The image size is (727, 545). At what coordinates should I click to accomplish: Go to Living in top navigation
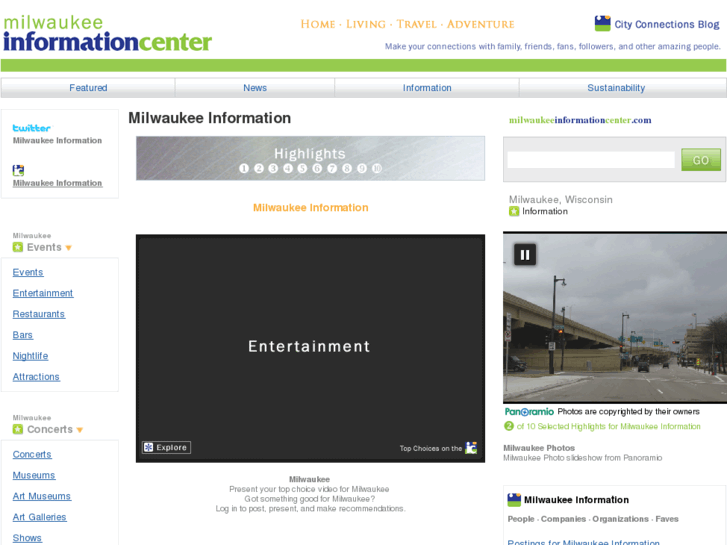[x=366, y=24]
